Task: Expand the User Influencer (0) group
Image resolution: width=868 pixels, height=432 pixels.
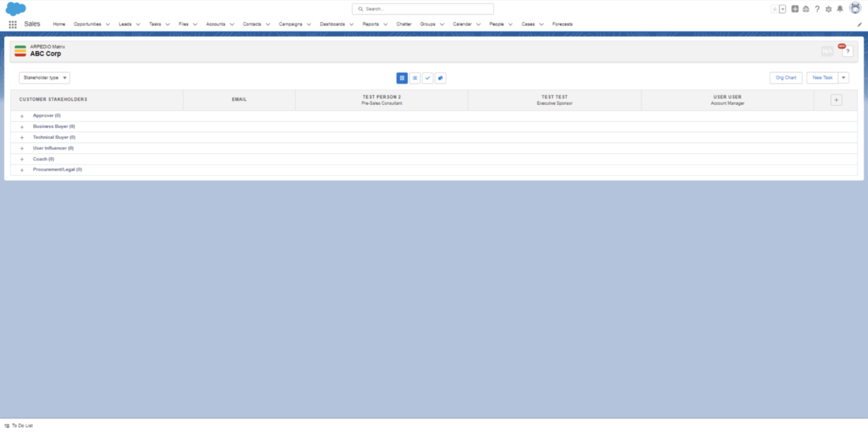Action: [22, 148]
